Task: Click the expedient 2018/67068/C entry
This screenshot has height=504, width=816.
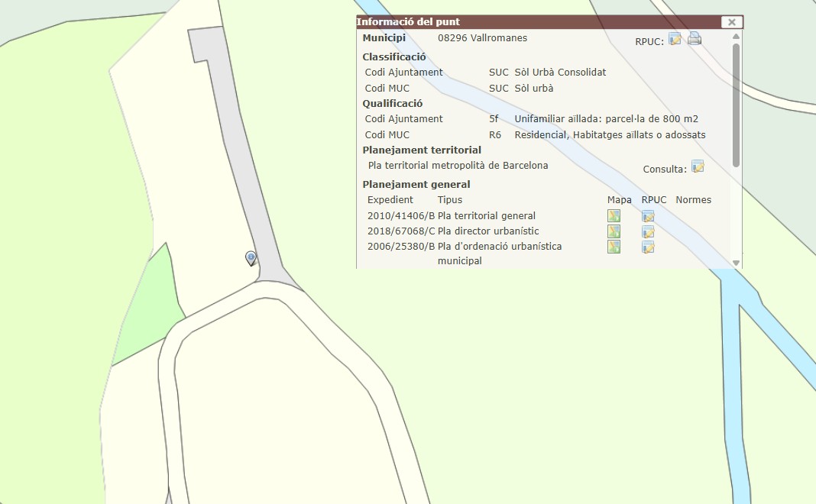Action: point(400,231)
